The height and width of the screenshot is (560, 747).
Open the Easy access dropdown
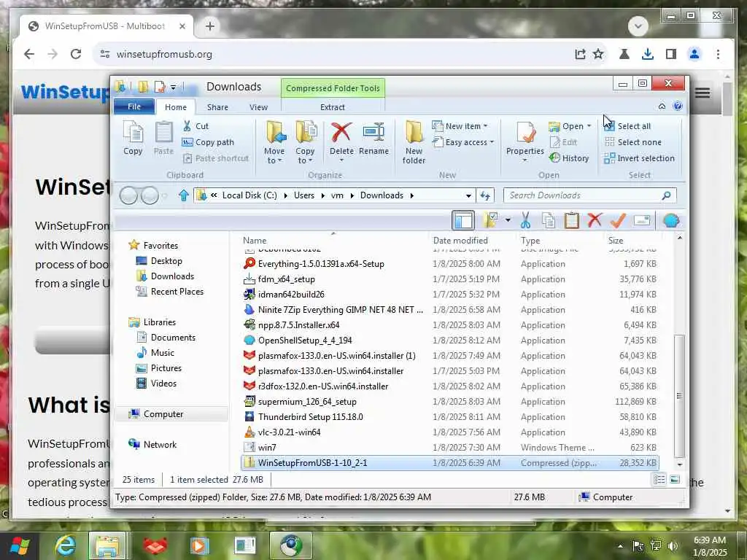[x=463, y=142]
